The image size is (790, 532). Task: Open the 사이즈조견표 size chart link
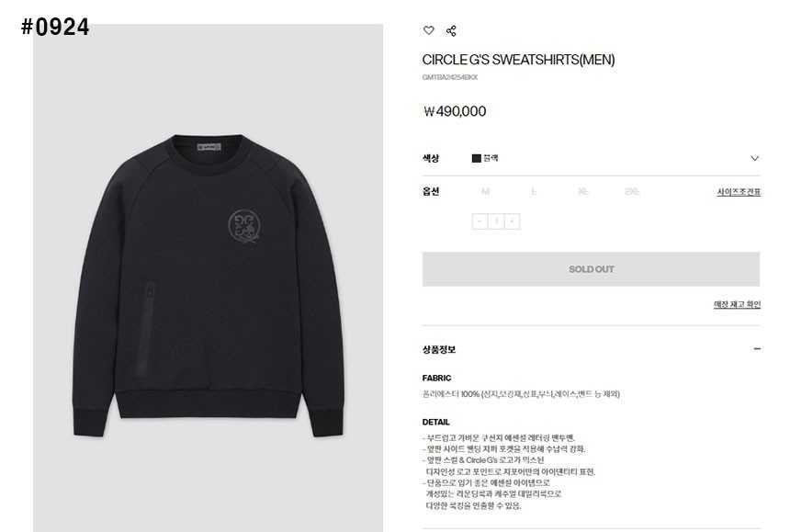739,192
